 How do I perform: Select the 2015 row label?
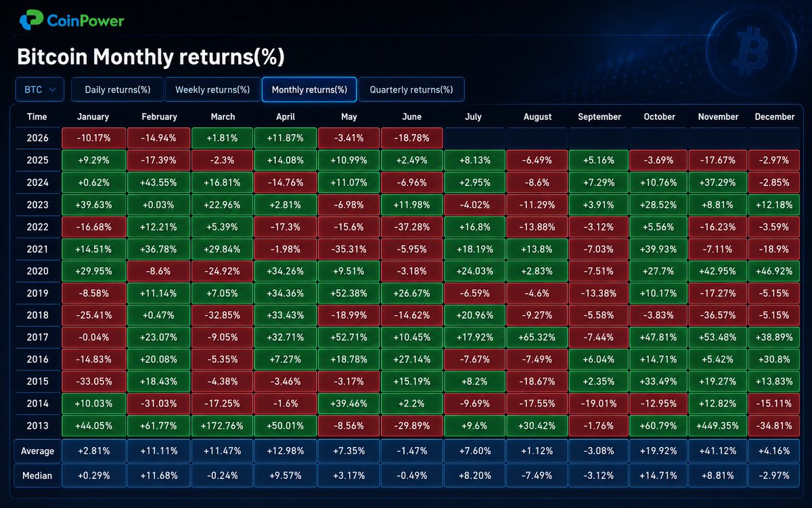pos(37,382)
